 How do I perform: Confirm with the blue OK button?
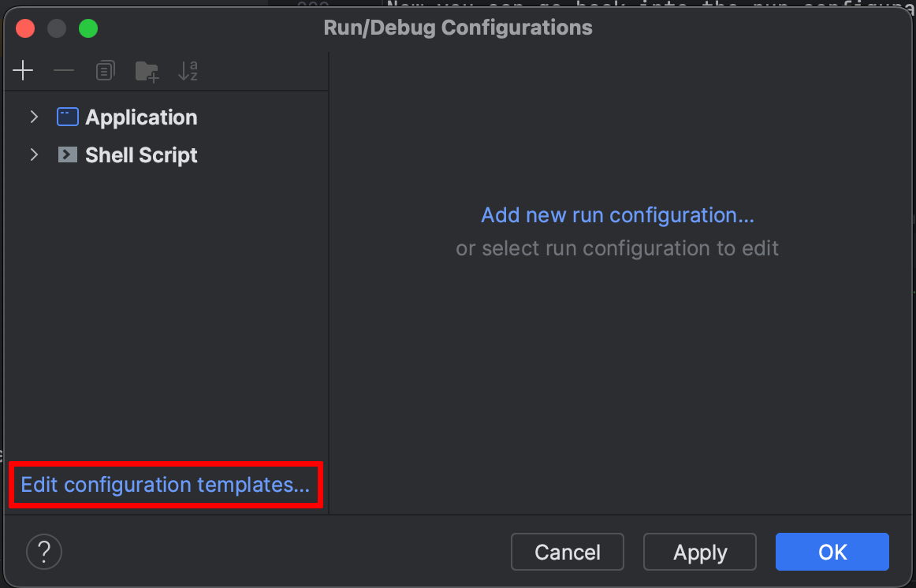pos(832,552)
